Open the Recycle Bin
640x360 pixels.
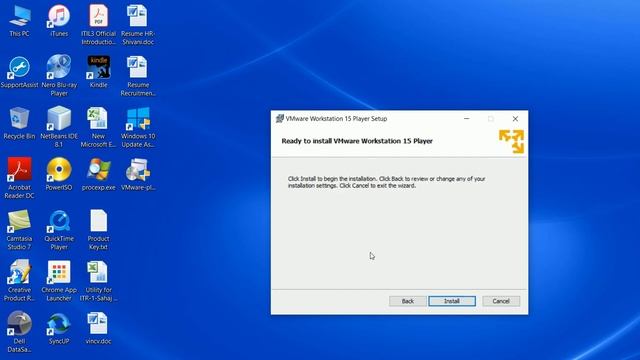coord(19,124)
